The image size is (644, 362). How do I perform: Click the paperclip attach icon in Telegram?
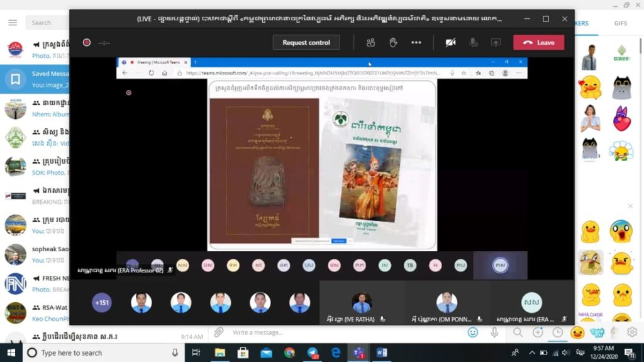click(218, 332)
